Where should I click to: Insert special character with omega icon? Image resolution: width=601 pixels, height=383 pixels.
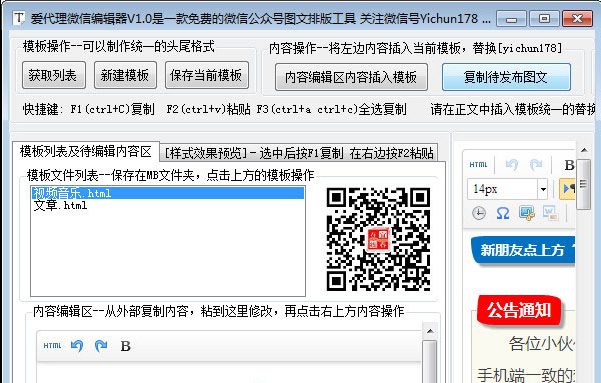click(x=502, y=213)
